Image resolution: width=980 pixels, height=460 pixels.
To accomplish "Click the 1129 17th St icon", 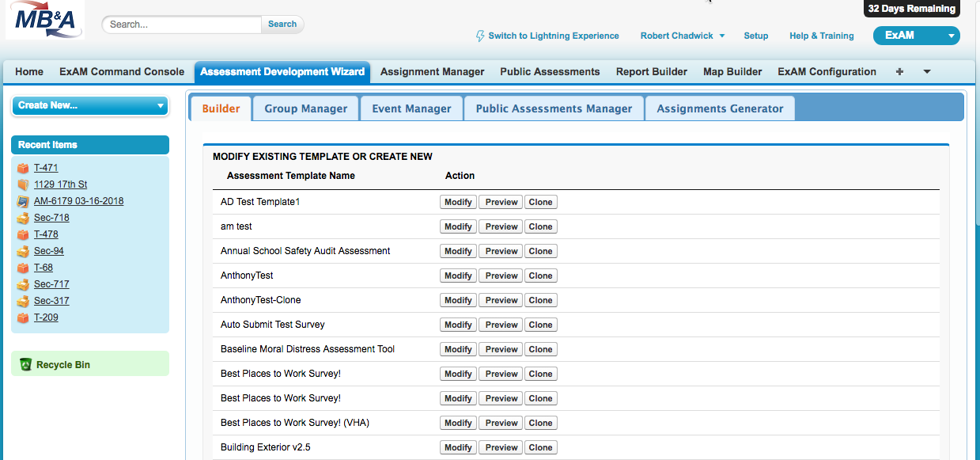I will (x=23, y=184).
